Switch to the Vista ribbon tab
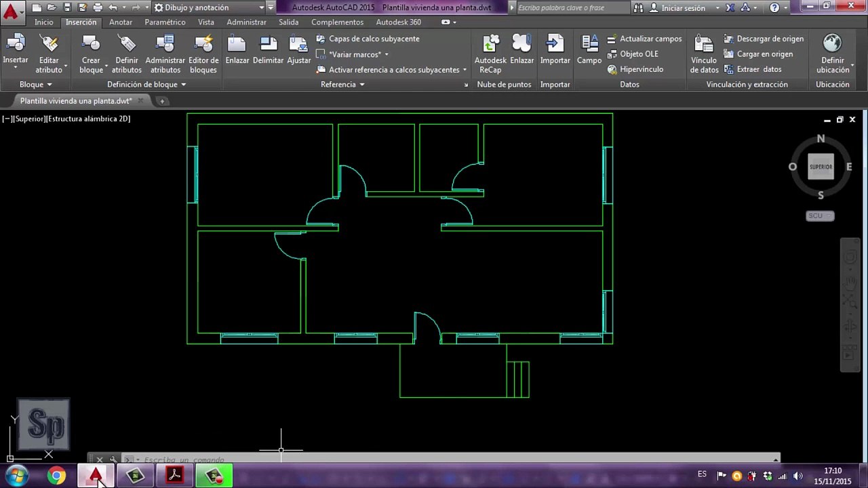This screenshot has height=488, width=868. point(206,22)
